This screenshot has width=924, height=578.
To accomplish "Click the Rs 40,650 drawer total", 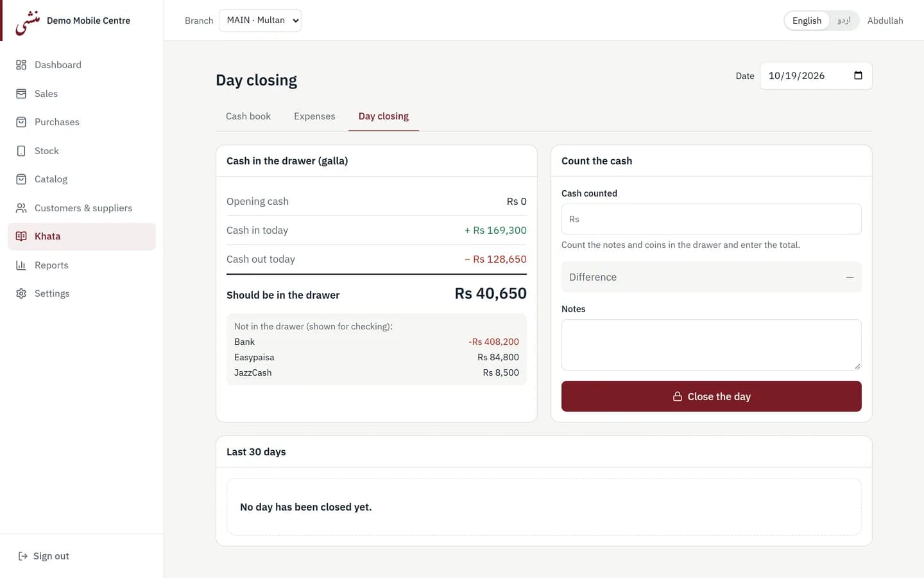I will [x=490, y=293].
